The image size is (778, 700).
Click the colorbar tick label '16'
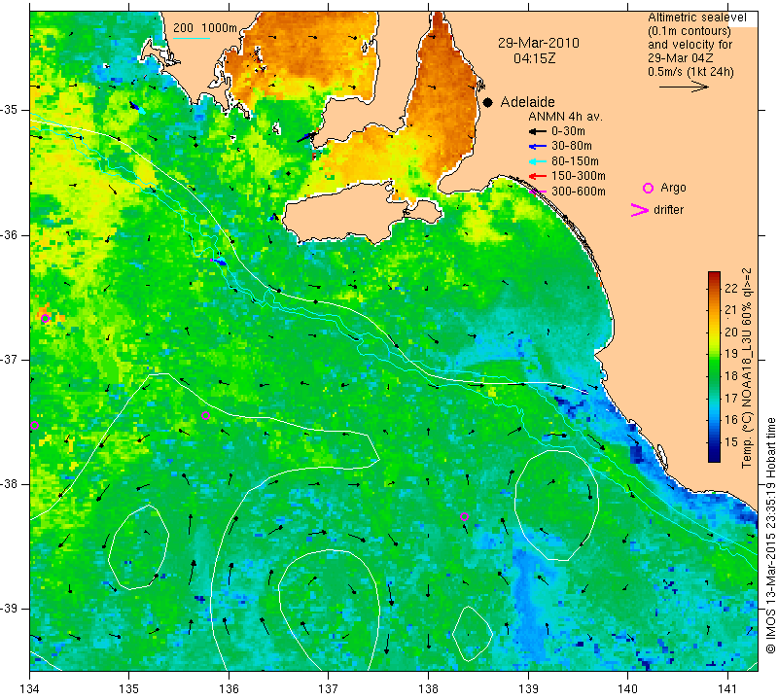[x=731, y=420]
